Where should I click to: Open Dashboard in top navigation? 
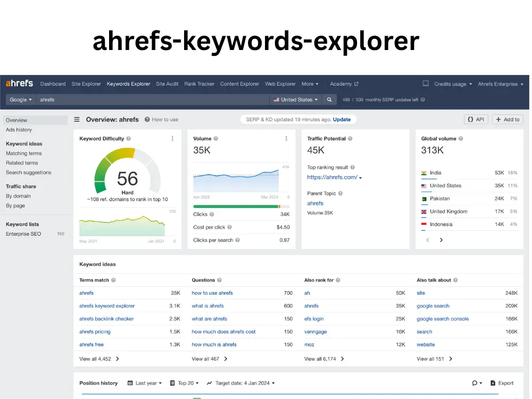(53, 84)
